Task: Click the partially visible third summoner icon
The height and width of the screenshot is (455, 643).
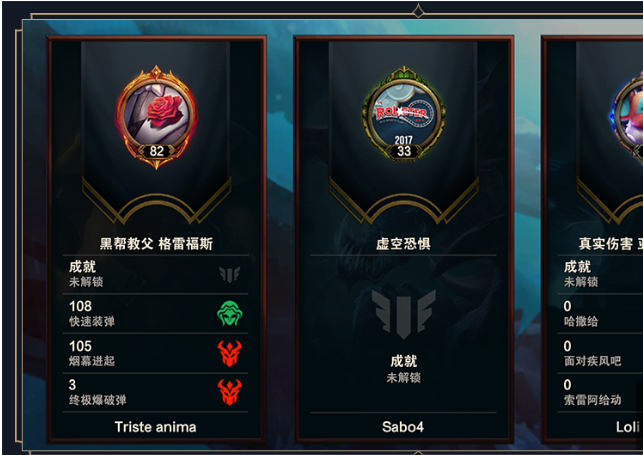Action: (x=627, y=117)
